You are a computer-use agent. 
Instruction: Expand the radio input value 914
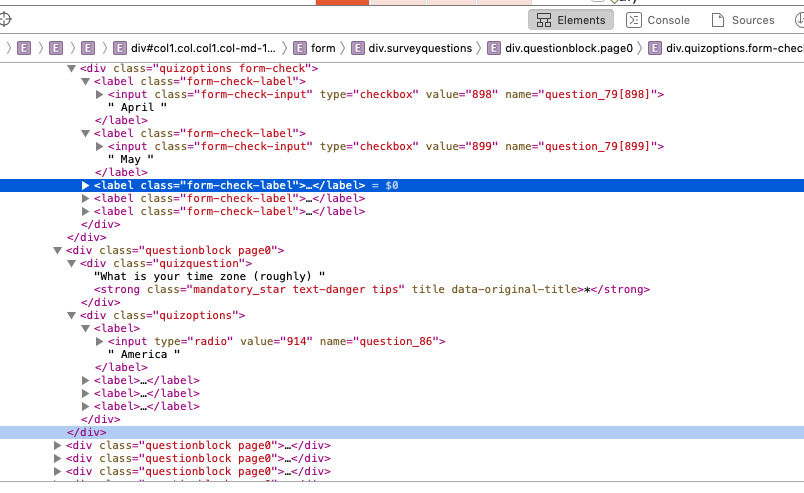[x=99, y=342]
